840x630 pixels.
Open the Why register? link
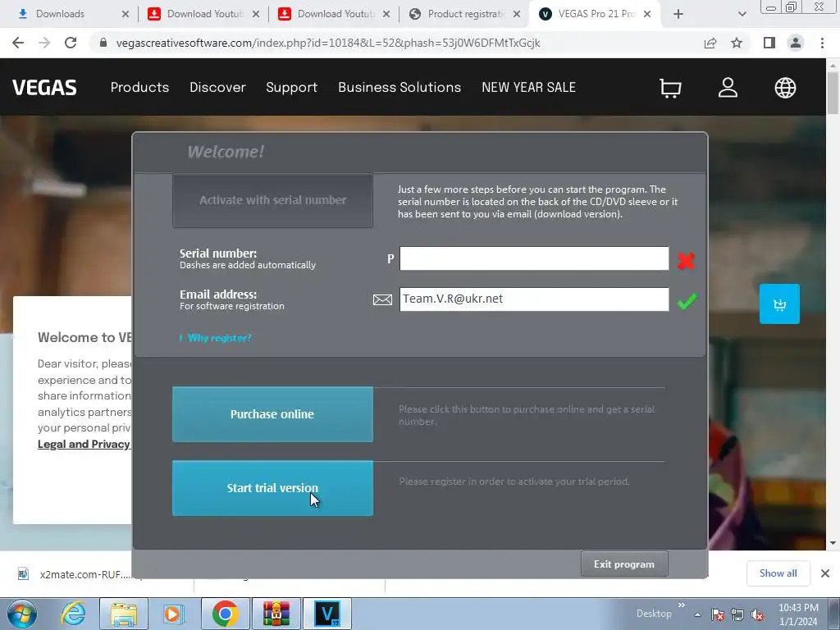click(x=219, y=338)
